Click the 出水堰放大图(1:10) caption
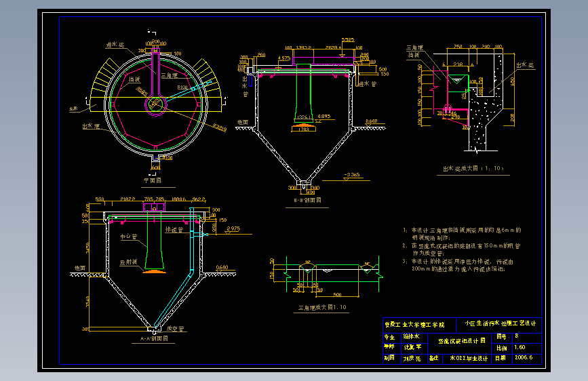 click(x=473, y=168)
